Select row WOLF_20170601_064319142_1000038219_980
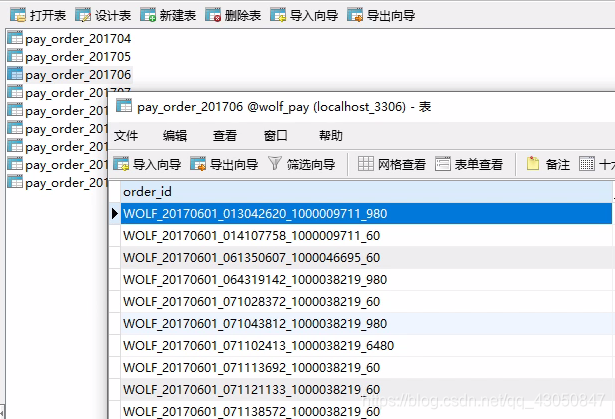Image resolution: width=615 pixels, height=419 pixels. (366, 279)
